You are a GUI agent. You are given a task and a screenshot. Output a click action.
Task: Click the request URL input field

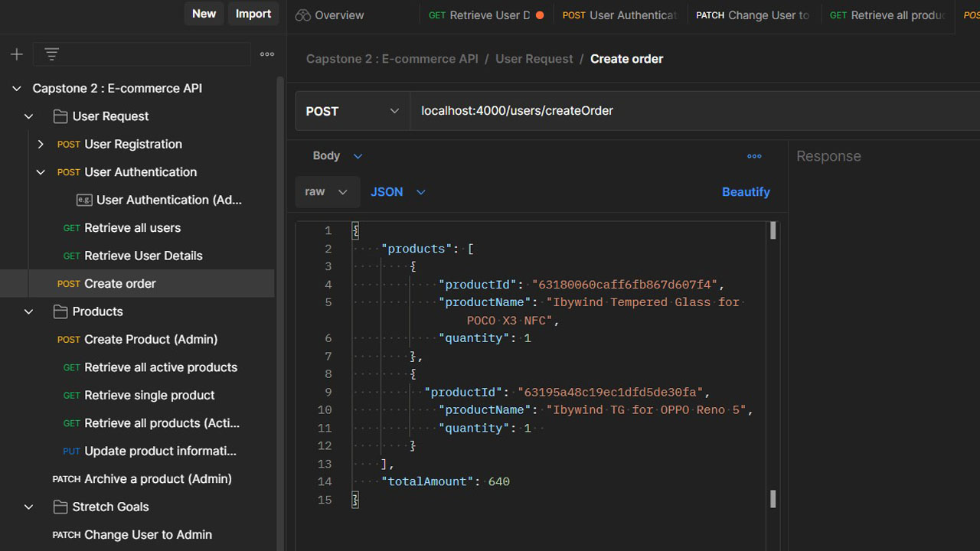(695, 111)
